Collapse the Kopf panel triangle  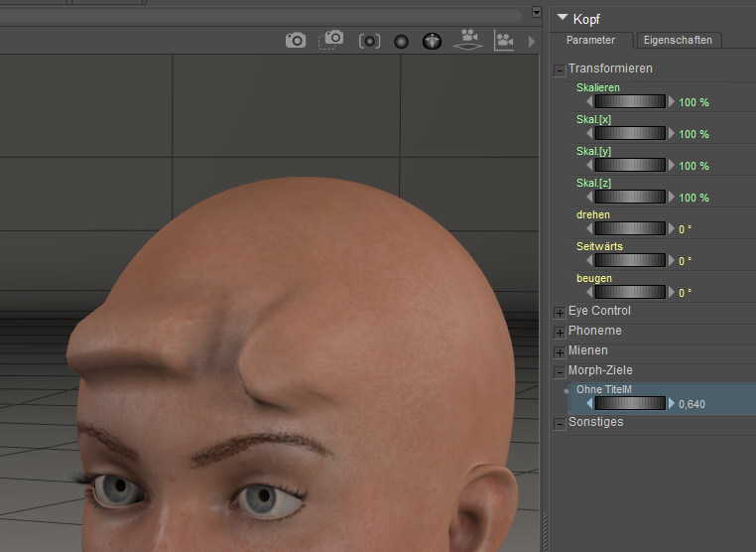click(x=563, y=18)
